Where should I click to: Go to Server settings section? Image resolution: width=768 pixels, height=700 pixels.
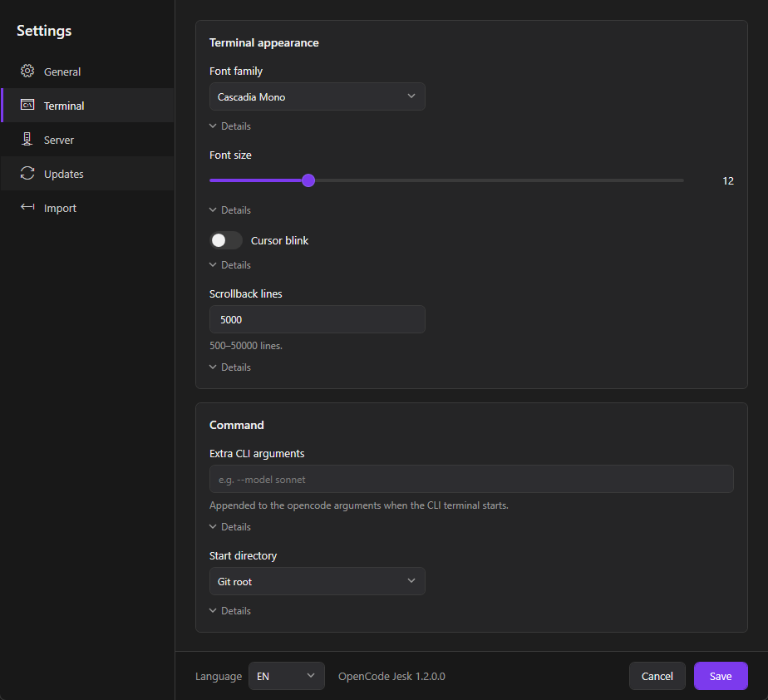(87, 140)
